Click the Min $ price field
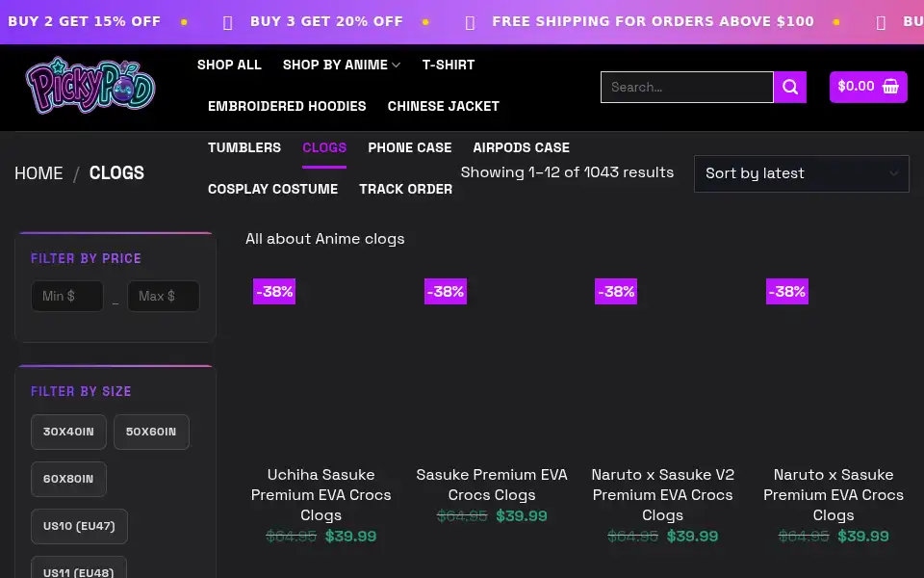This screenshot has height=578, width=924. point(67,296)
